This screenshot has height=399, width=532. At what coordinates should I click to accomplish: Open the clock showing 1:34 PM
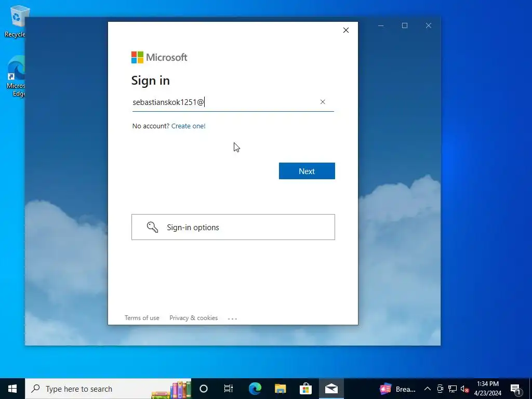click(x=487, y=389)
